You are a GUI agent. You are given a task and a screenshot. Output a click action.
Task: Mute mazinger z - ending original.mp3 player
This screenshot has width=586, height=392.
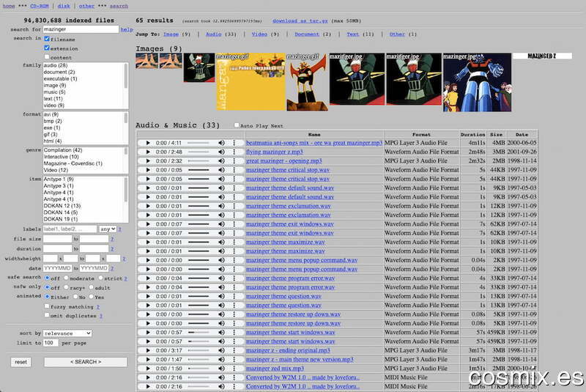tap(222, 350)
